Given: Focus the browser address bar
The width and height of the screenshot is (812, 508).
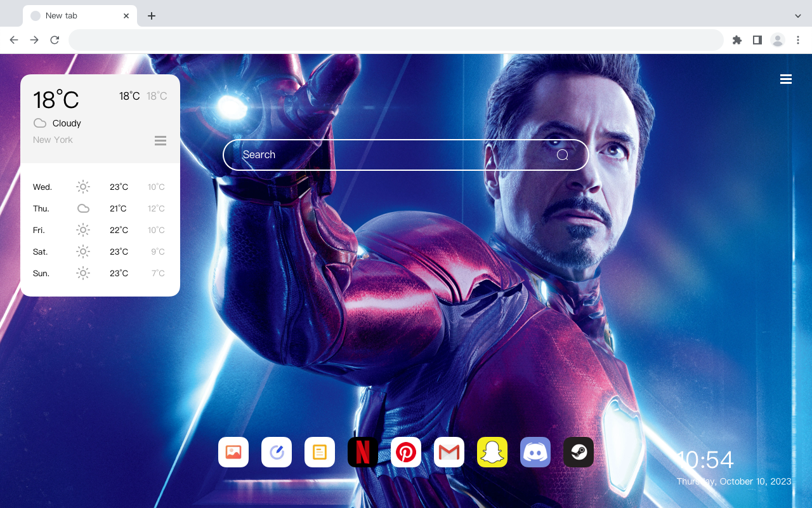Looking at the screenshot, I should 396,40.
